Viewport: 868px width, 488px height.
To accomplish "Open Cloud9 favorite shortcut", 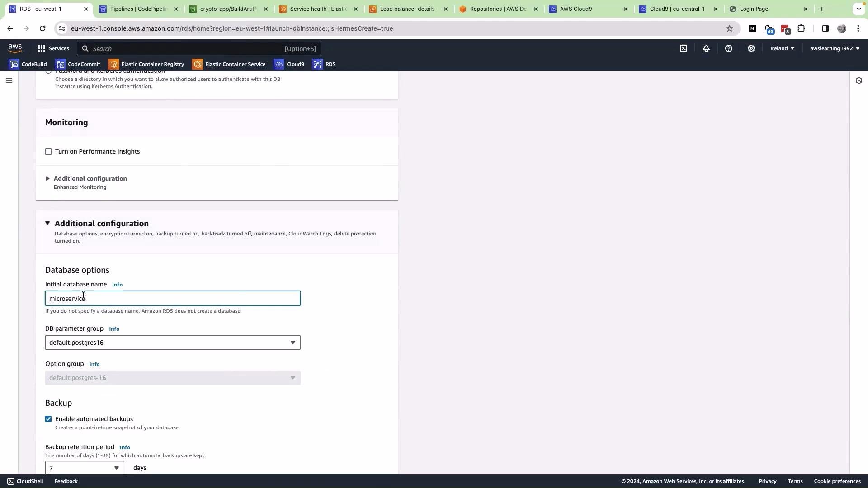I will pos(289,64).
